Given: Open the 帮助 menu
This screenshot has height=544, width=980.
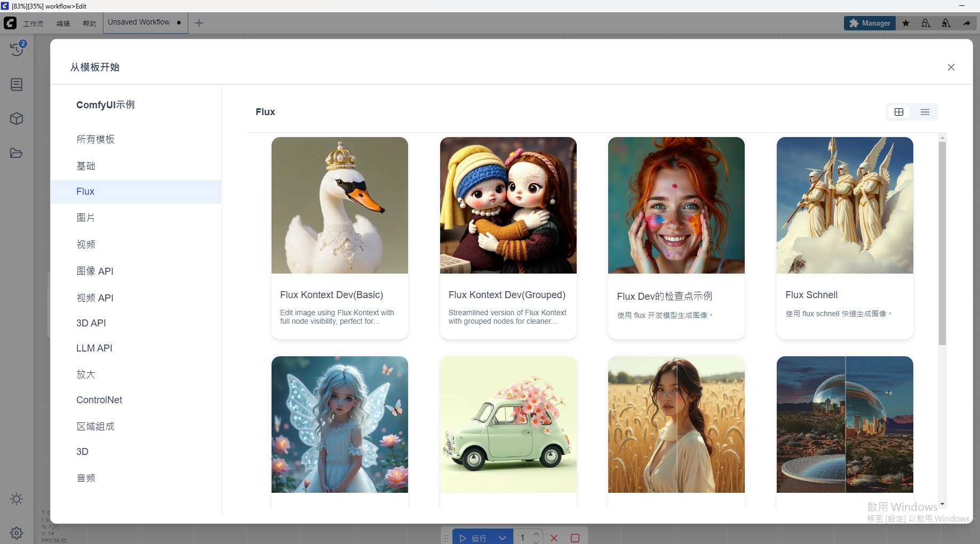Looking at the screenshot, I should click(90, 23).
